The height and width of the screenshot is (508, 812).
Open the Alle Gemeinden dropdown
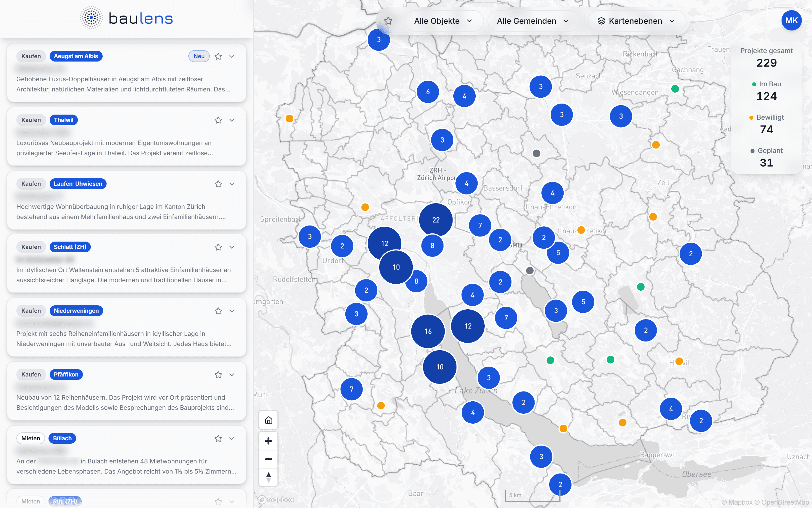point(533,21)
